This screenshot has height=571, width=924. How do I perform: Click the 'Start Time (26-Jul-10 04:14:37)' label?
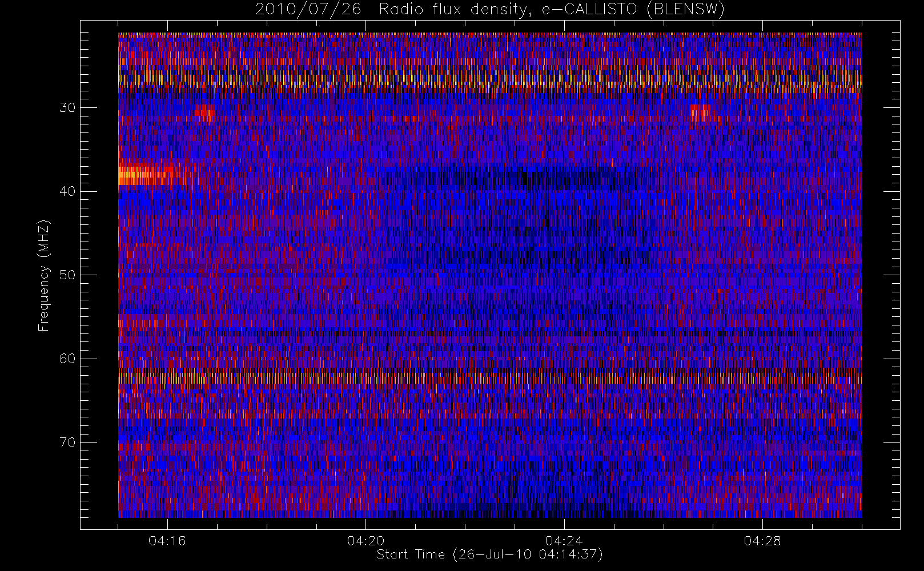coord(490,554)
